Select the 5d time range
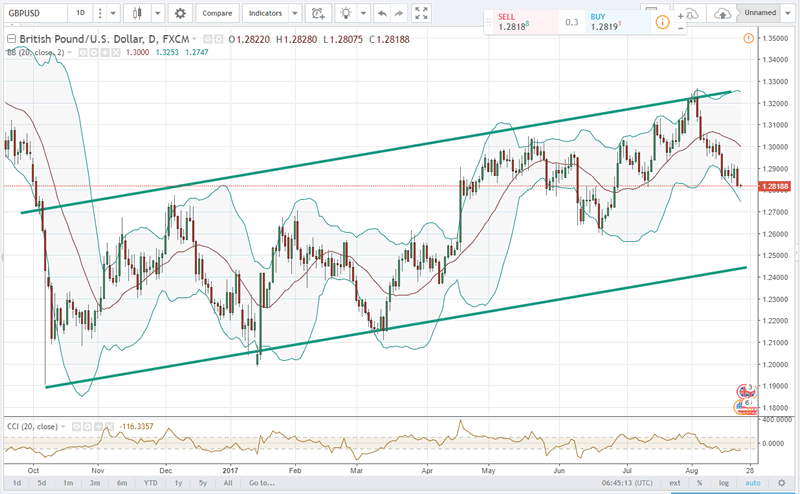 (42, 483)
